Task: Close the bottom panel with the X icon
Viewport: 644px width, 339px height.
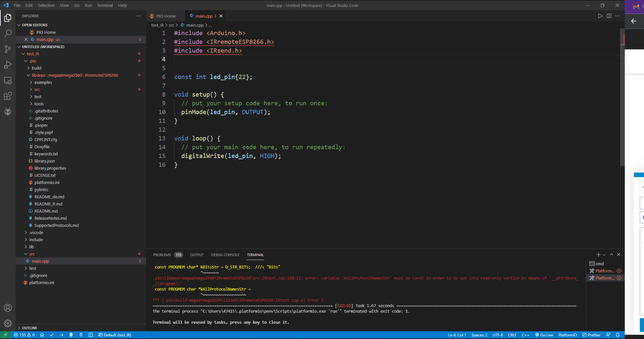Action: [x=619, y=254]
